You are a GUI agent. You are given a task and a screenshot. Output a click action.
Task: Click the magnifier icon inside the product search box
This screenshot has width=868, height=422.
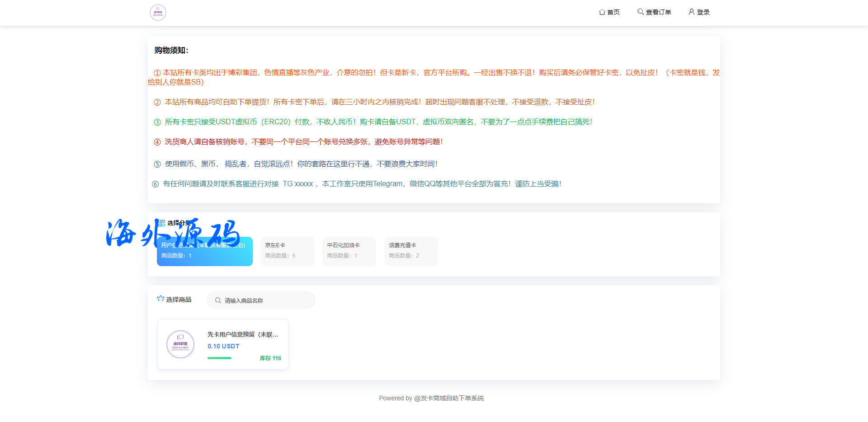[x=218, y=300]
